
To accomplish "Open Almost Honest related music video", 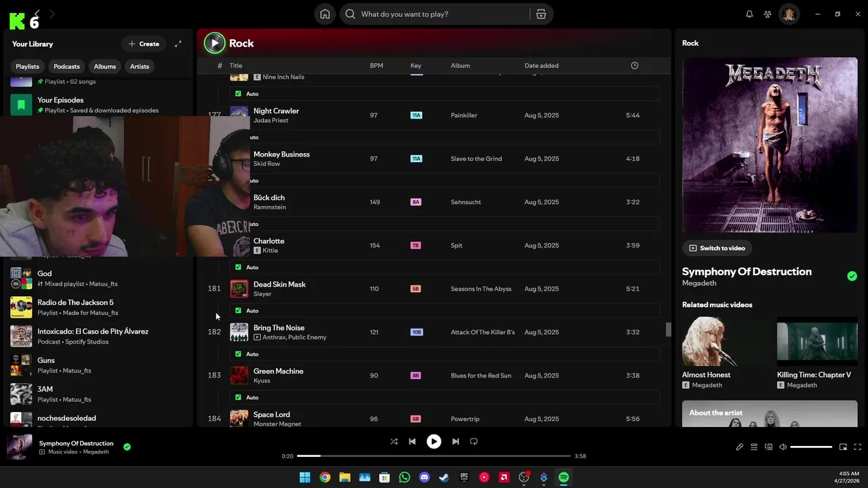I will (722, 353).
